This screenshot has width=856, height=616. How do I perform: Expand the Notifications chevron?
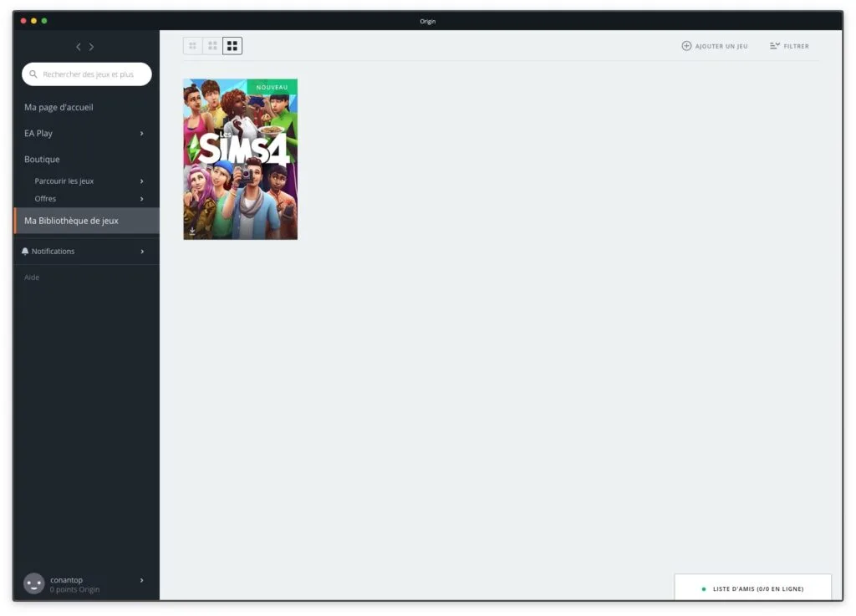click(142, 252)
